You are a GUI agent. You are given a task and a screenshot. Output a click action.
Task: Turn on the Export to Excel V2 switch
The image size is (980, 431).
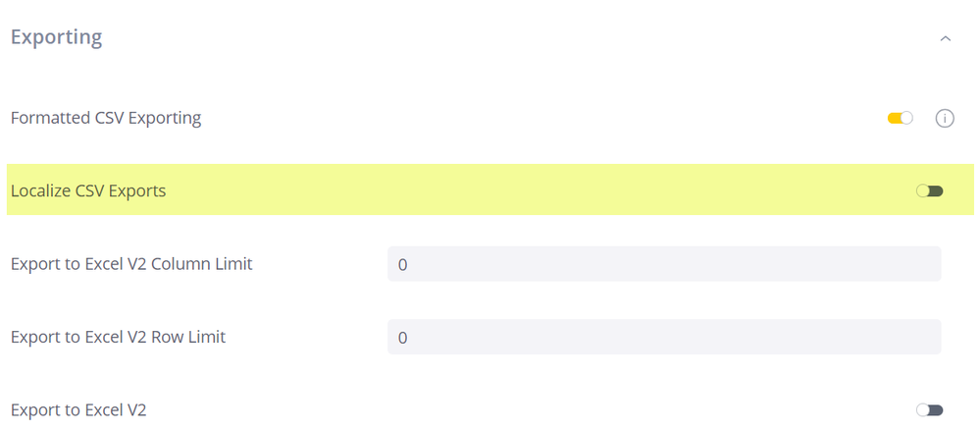pos(929,409)
